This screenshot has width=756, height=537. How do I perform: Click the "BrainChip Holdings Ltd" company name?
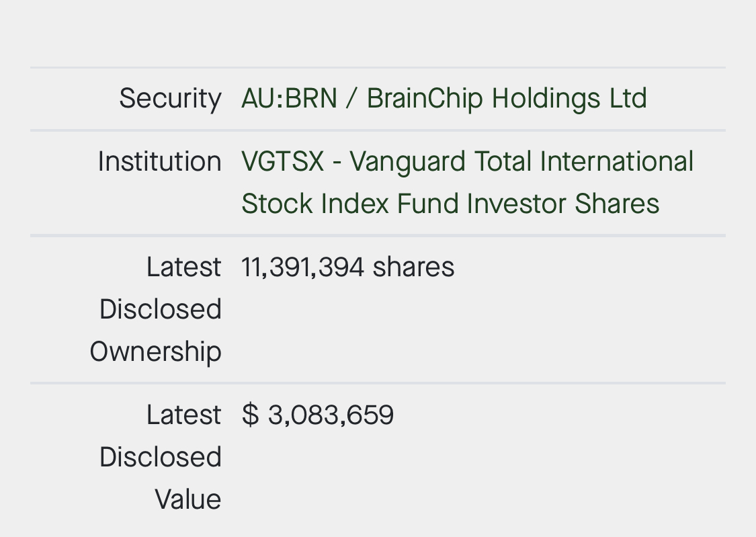pyautogui.click(x=507, y=99)
